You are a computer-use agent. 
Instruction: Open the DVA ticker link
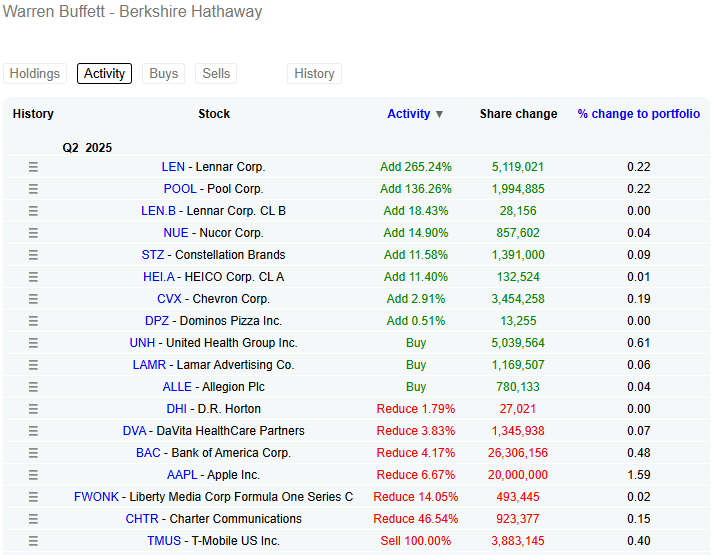(134, 431)
